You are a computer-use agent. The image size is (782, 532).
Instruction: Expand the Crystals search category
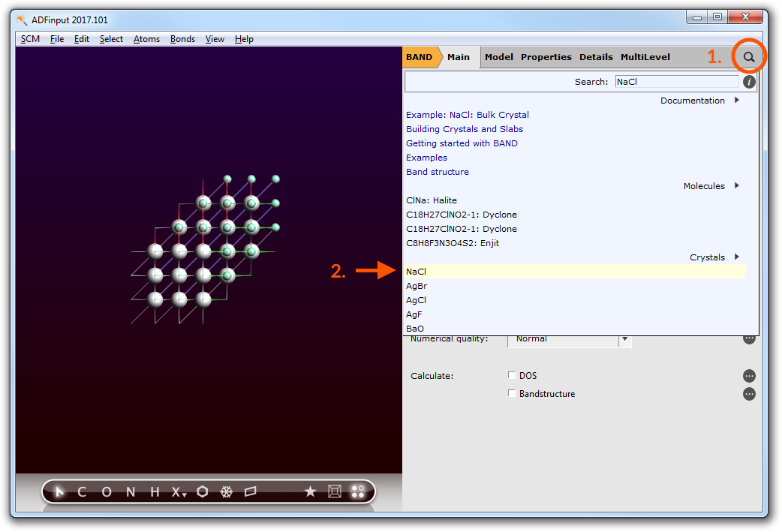pos(737,257)
